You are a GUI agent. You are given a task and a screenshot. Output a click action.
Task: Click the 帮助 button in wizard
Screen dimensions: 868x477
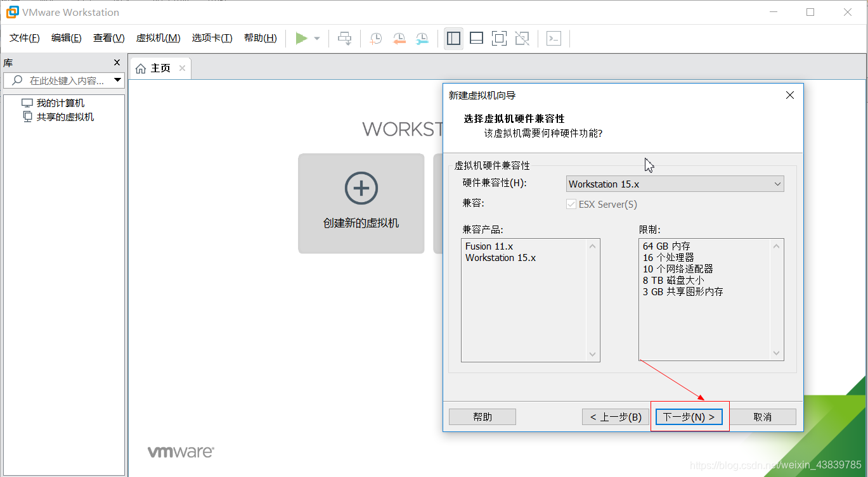click(483, 417)
